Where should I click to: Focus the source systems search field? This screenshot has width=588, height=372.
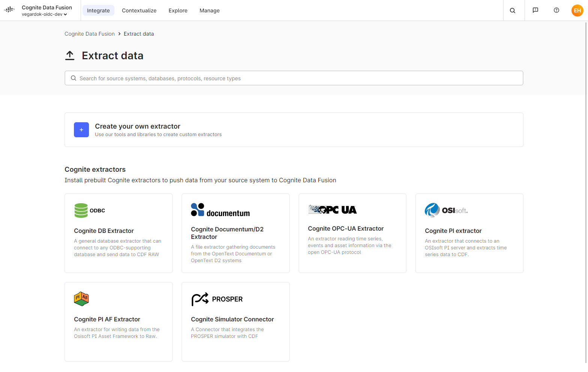click(x=294, y=78)
